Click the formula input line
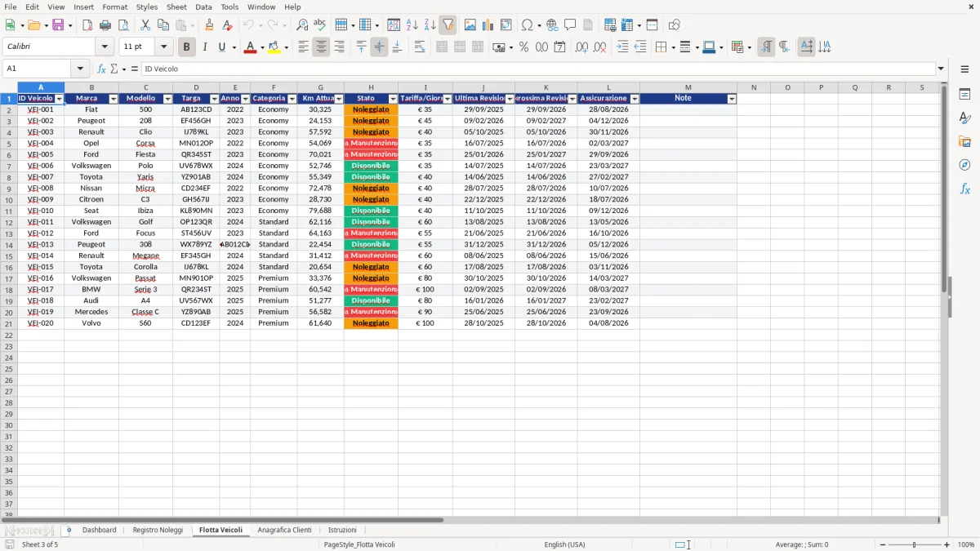This screenshot has width=980, height=551. coord(537,69)
